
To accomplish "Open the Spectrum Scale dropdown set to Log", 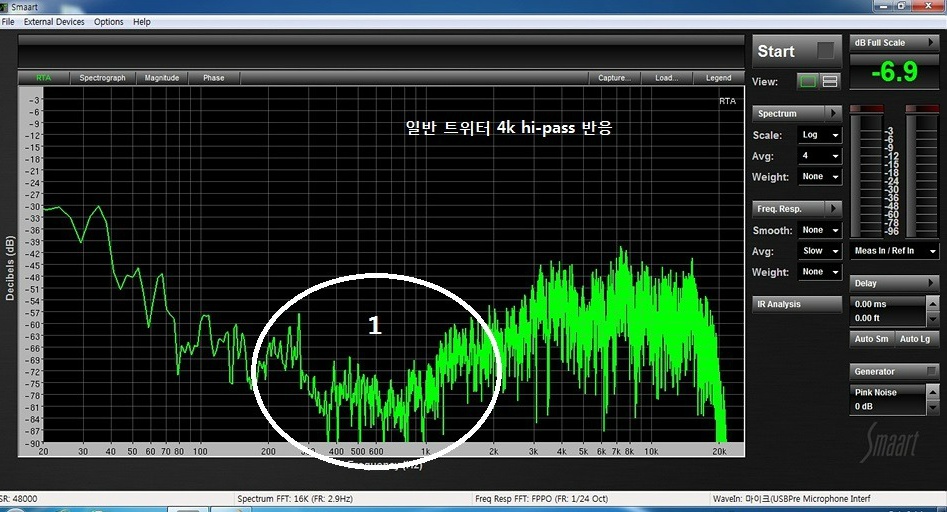I will [820, 135].
